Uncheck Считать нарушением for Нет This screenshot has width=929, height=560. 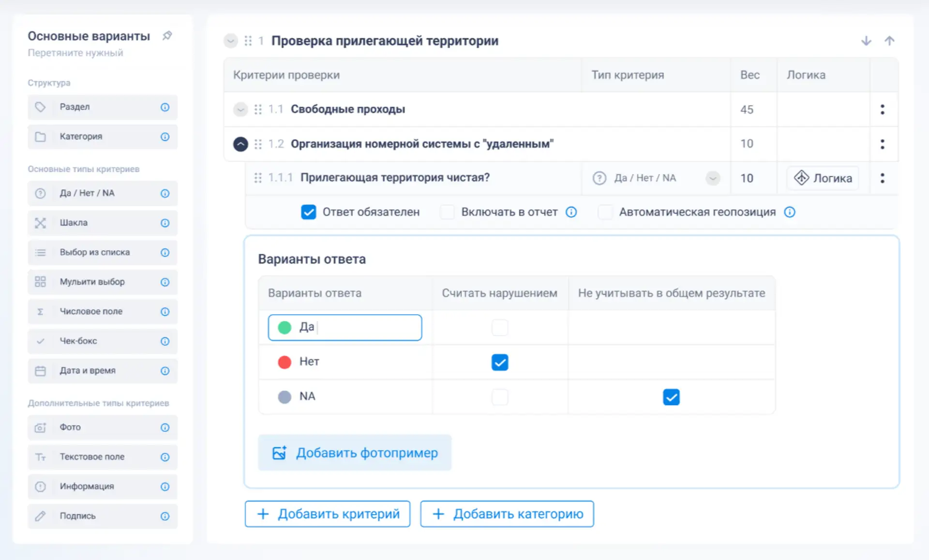click(500, 362)
